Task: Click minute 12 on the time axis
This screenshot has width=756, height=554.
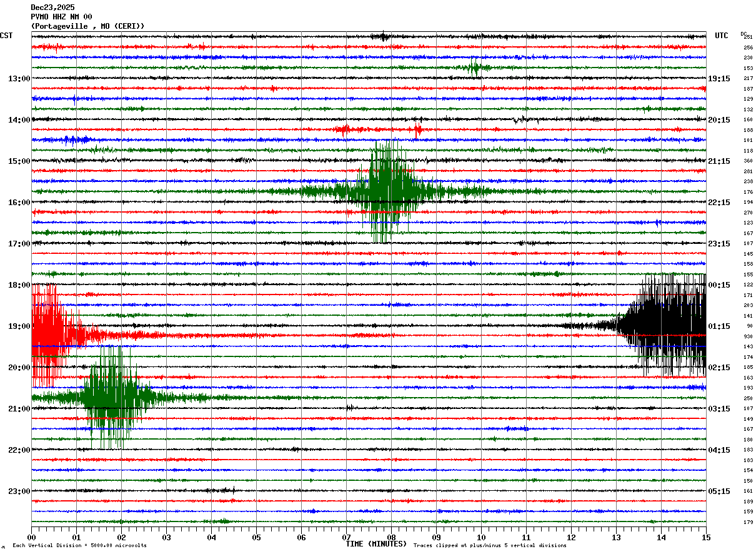Action: pyautogui.click(x=571, y=537)
